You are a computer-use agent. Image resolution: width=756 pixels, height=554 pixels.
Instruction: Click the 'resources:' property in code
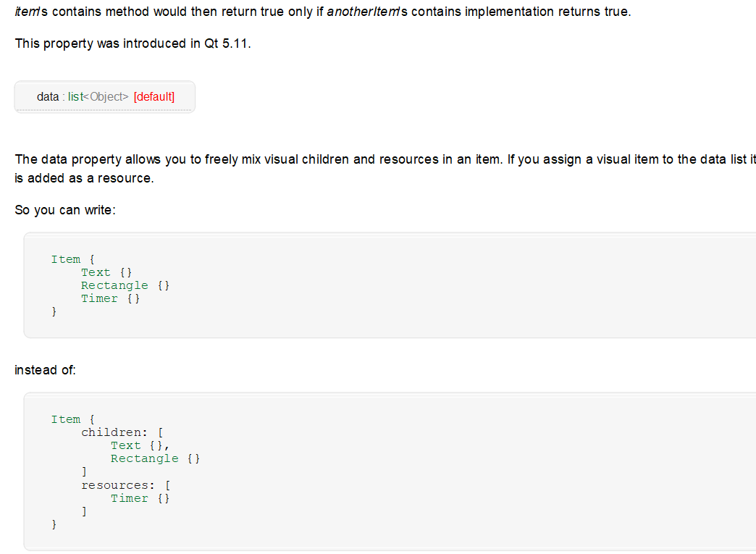coord(118,485)
